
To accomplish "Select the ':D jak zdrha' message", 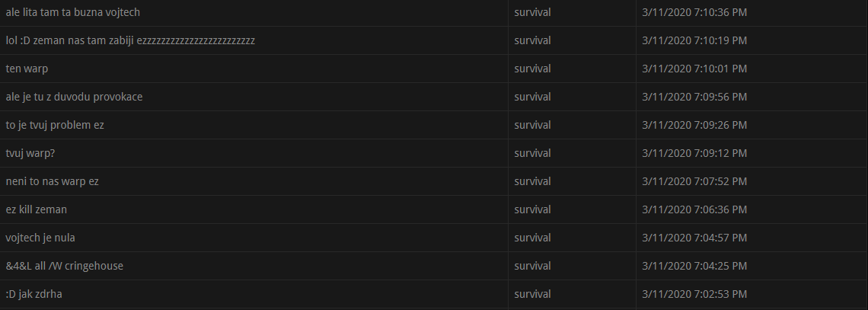I will [x=34, y=295].
